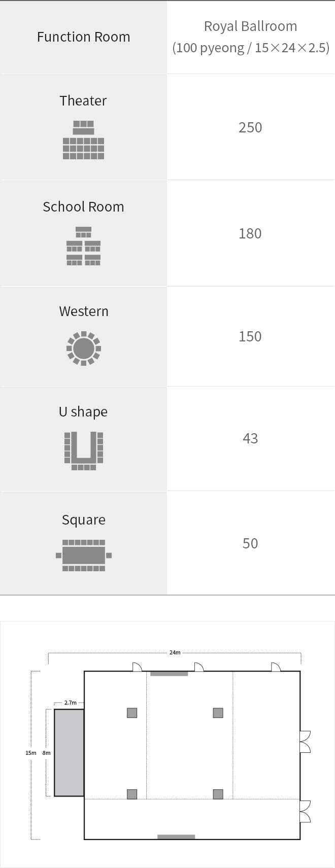Select the Western round table icon

click(x=84, y=349)
